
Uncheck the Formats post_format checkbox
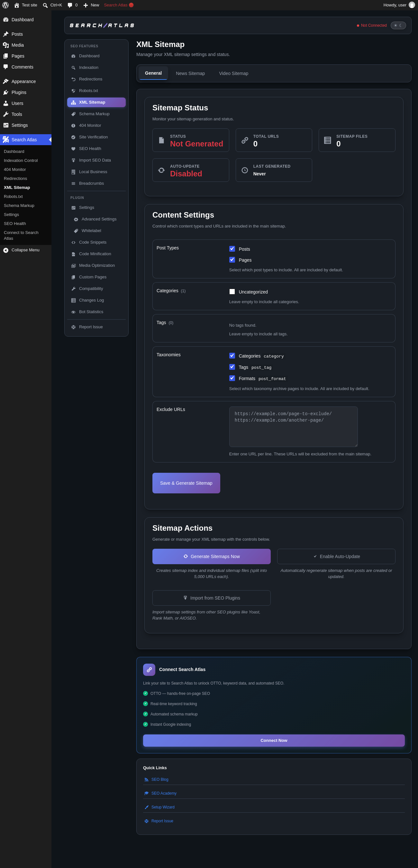point(232,378)
